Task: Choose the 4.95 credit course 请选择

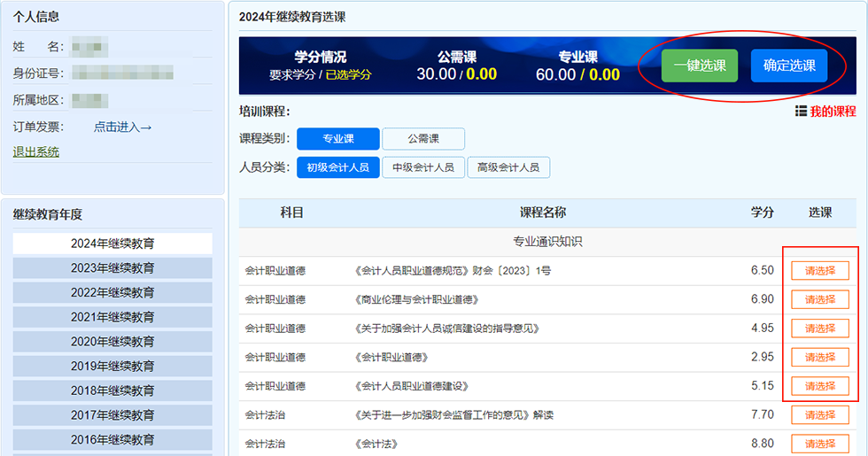Action: [x=819, y=328]
